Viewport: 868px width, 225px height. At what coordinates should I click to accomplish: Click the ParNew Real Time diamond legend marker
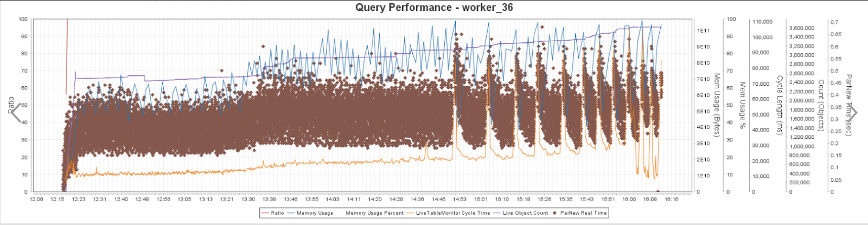pyautogui.click(x=556, y=213)
